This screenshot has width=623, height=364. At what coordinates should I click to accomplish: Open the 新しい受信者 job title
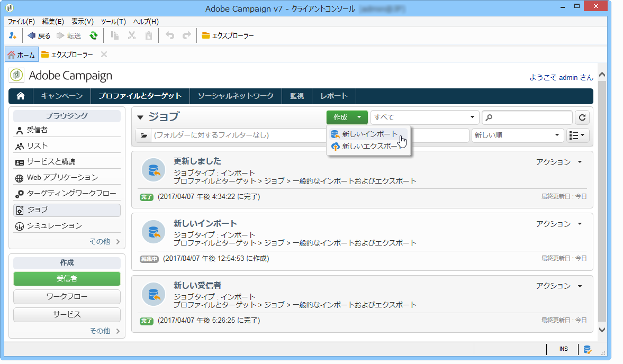197,285
